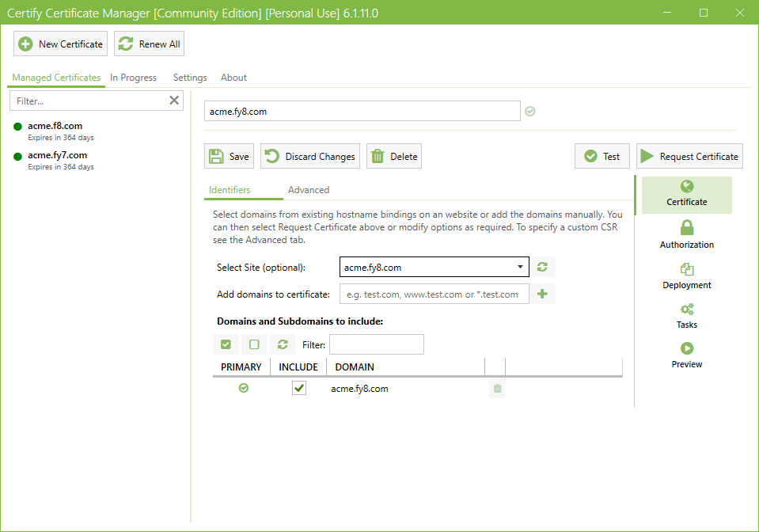Click check icon beside certificate name field
Viewport: 759px width, 532px height.
(x=530, y=112)
